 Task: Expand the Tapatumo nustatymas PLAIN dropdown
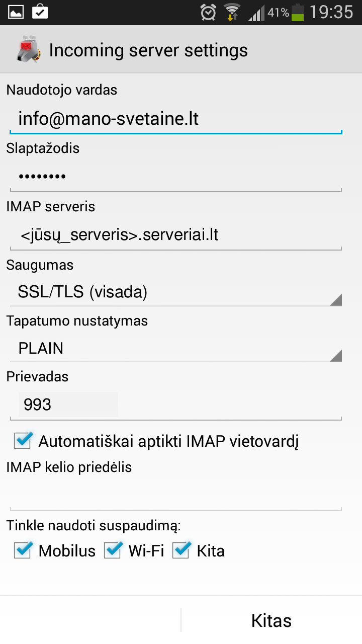(x=176, y=348)
